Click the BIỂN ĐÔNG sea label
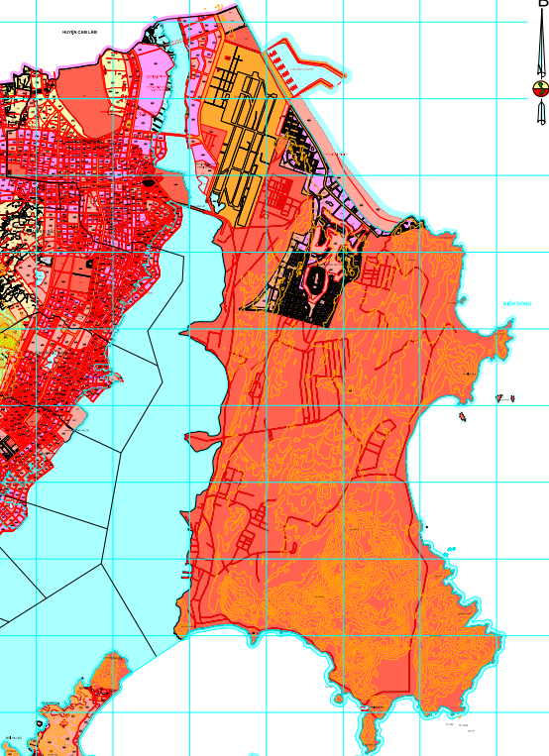The width and height of the screenshot is (549, 756). [x=517, y=304]
